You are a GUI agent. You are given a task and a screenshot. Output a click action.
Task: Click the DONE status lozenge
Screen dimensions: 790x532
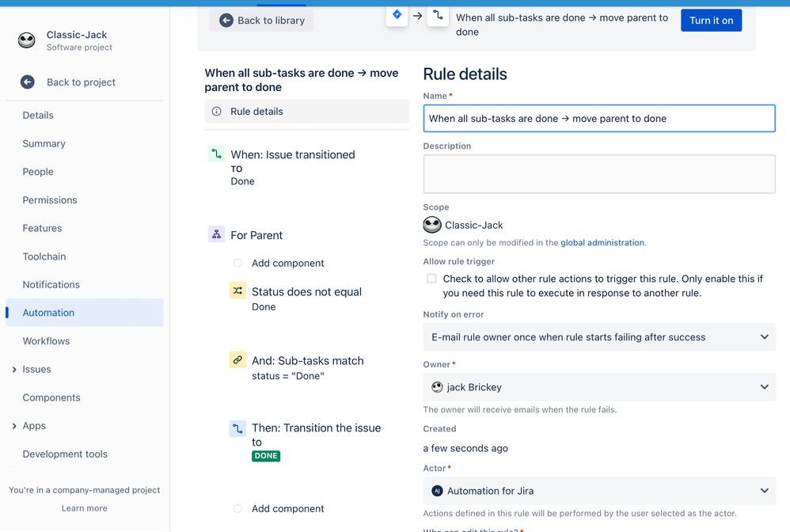pos(266,456)
